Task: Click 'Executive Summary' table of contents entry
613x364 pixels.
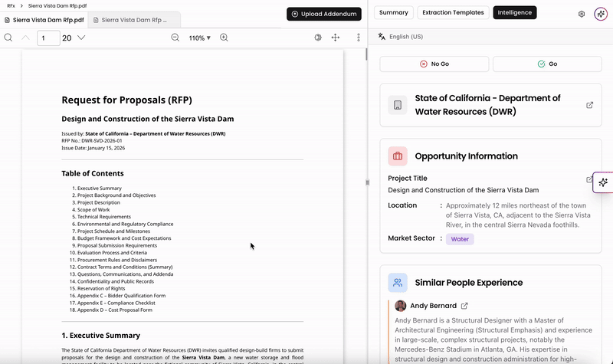Action: [x=100, y=188]
